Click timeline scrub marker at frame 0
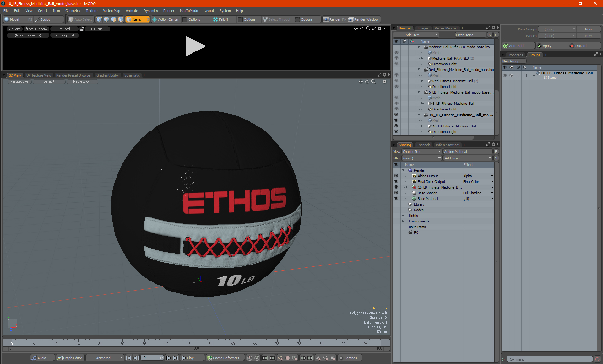 point(12,342)
